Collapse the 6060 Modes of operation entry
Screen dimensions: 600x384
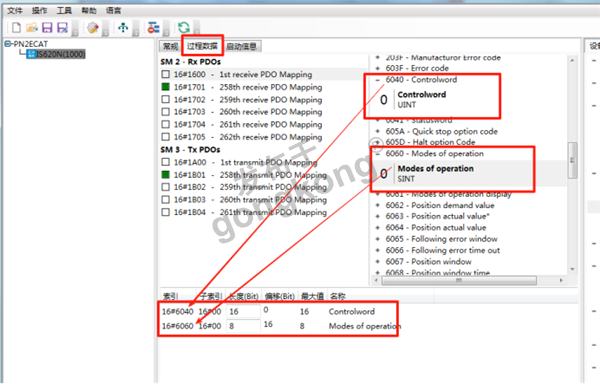click(x=378, y=154)
